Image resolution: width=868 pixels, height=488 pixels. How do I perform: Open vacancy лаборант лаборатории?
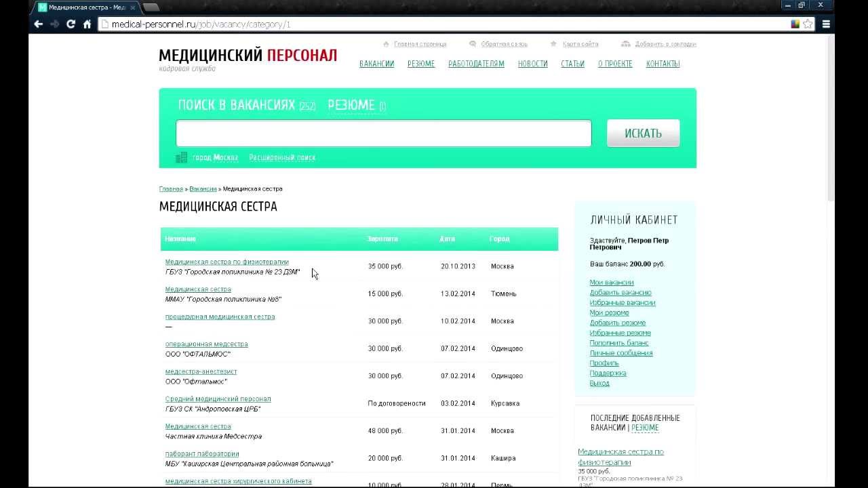point(202,454)
